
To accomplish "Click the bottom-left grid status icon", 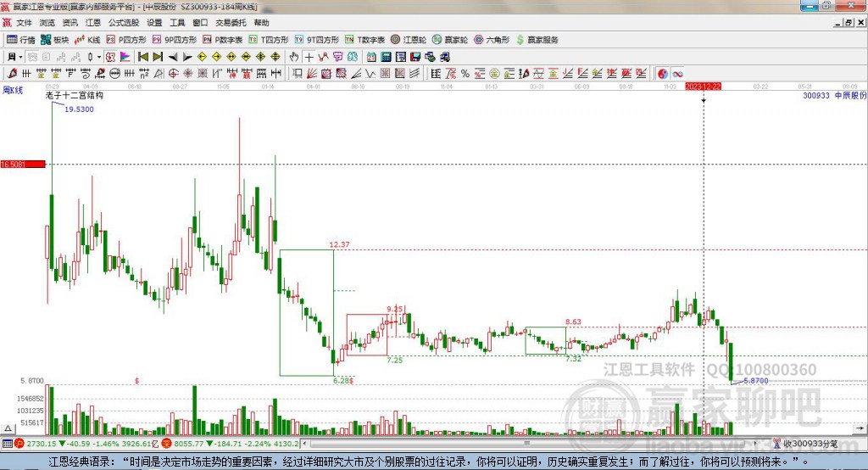I will pos(7,444).
